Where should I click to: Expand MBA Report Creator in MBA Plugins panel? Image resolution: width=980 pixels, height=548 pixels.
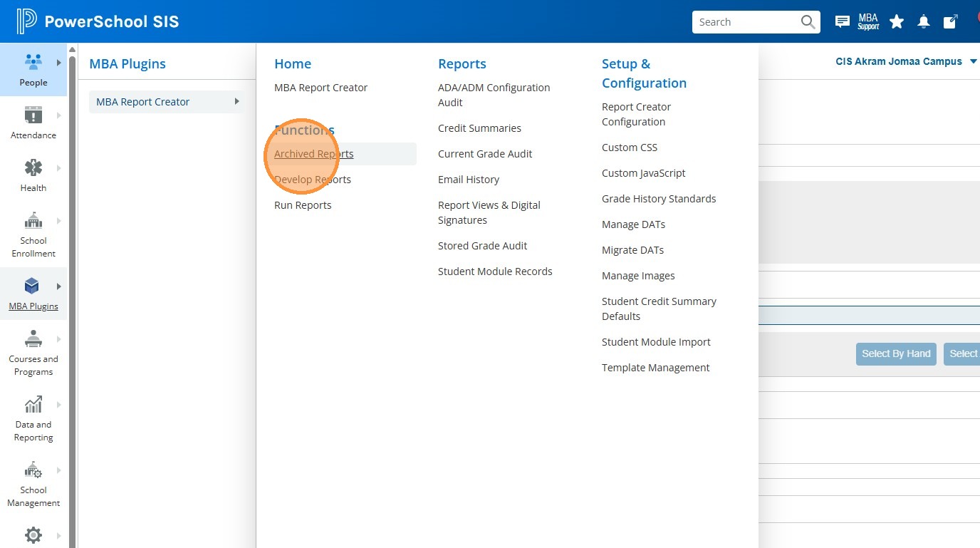pyautogui.click(x=166, y=102)
